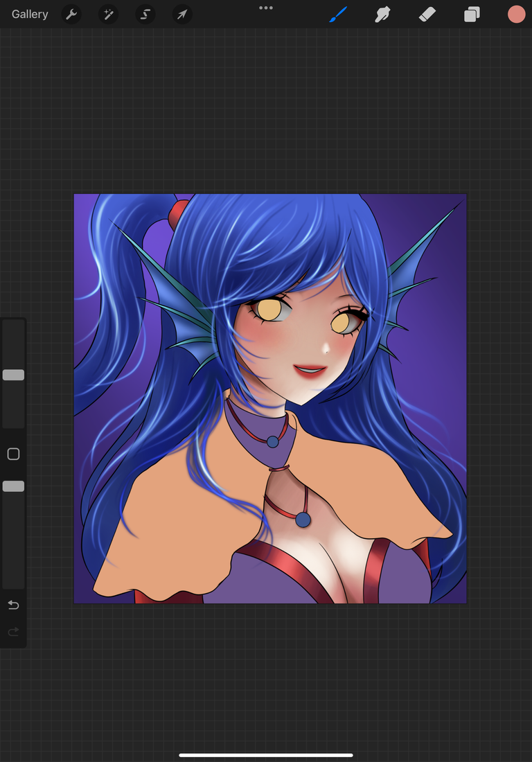Activate the Selection S-shaped tool
532x762 pixels.
point(145,15)
